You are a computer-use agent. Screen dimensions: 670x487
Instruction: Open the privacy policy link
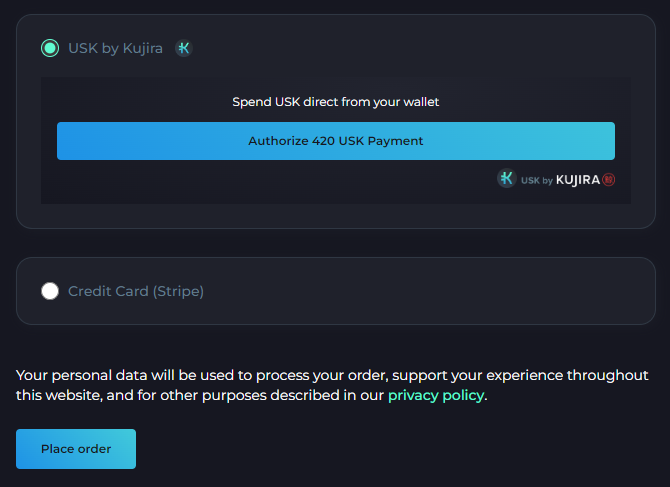tap(436, 395)
